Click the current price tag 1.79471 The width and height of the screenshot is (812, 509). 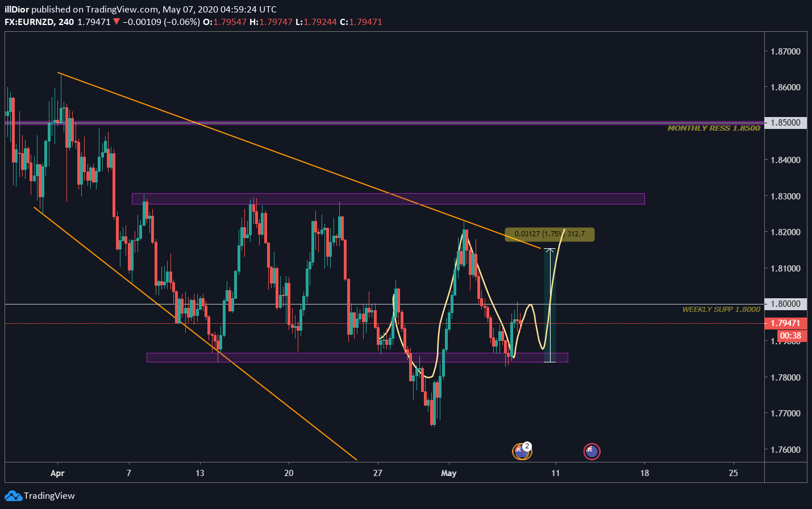pyautogui.click(x=786, y=323)
